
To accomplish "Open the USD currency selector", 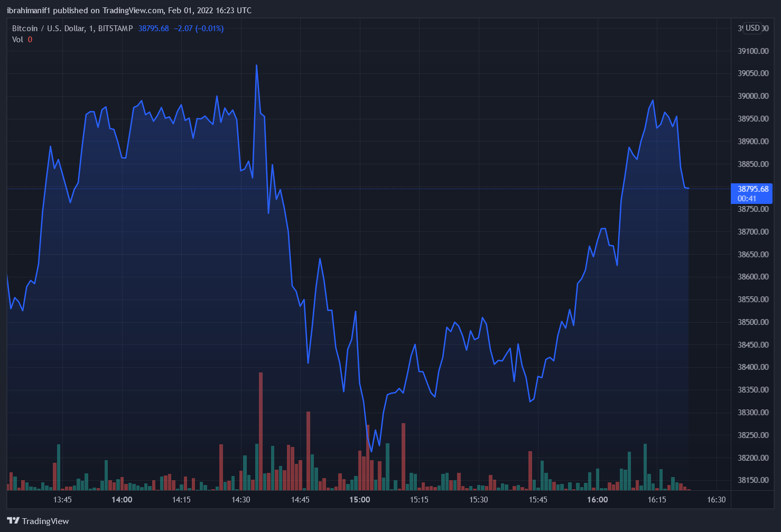I will 752,29.
